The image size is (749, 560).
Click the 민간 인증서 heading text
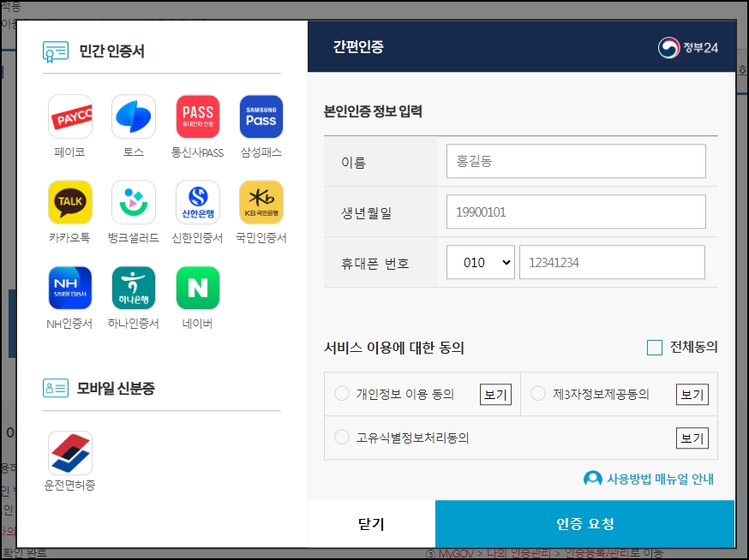(111, 51)
